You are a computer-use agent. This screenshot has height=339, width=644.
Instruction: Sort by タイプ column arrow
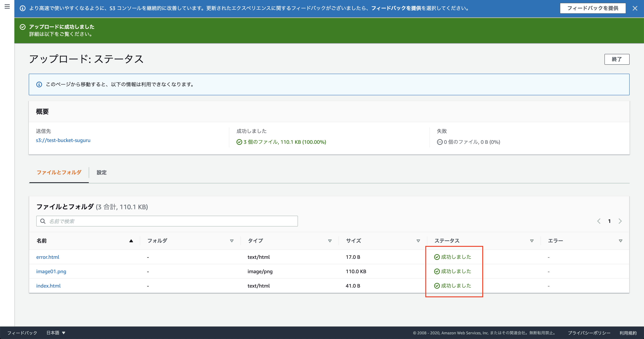[x=330, y=241]
